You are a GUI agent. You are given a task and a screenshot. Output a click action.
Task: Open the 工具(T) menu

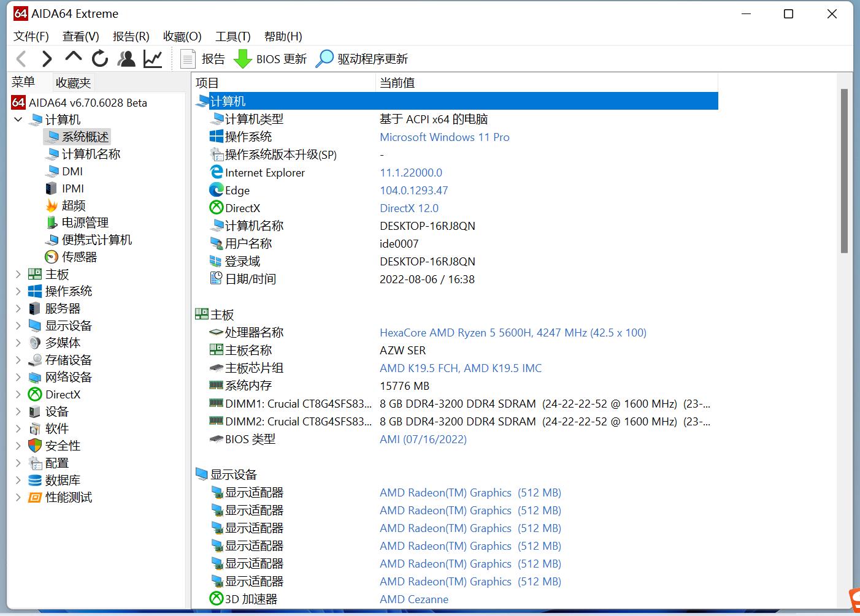232,36
